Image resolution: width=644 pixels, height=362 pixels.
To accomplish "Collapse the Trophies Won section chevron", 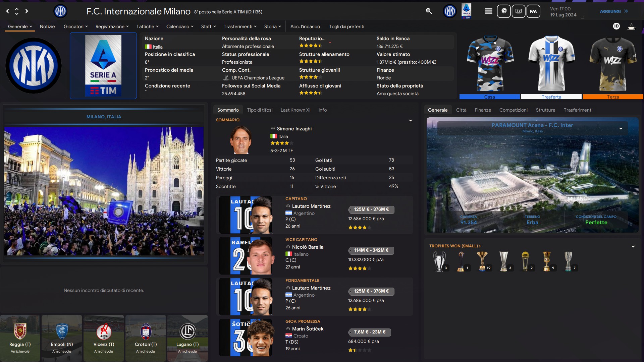I will click(x=633, y=246).
